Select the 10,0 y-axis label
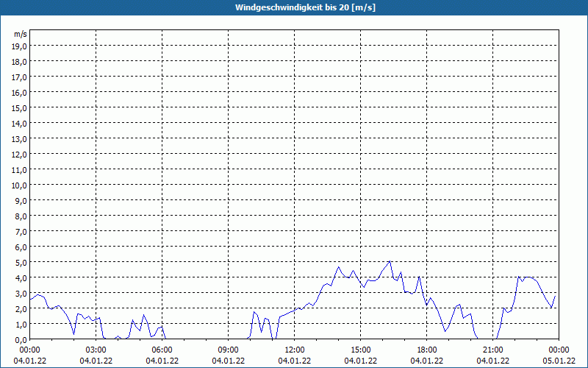The height and width of the screenshot is (368, 588). [x=19, y=185]
